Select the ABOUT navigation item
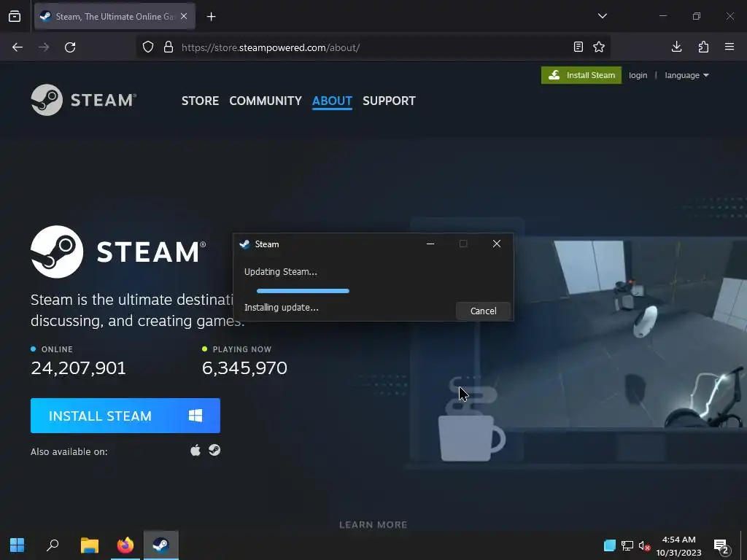747x560 pixels. [332, 101]
